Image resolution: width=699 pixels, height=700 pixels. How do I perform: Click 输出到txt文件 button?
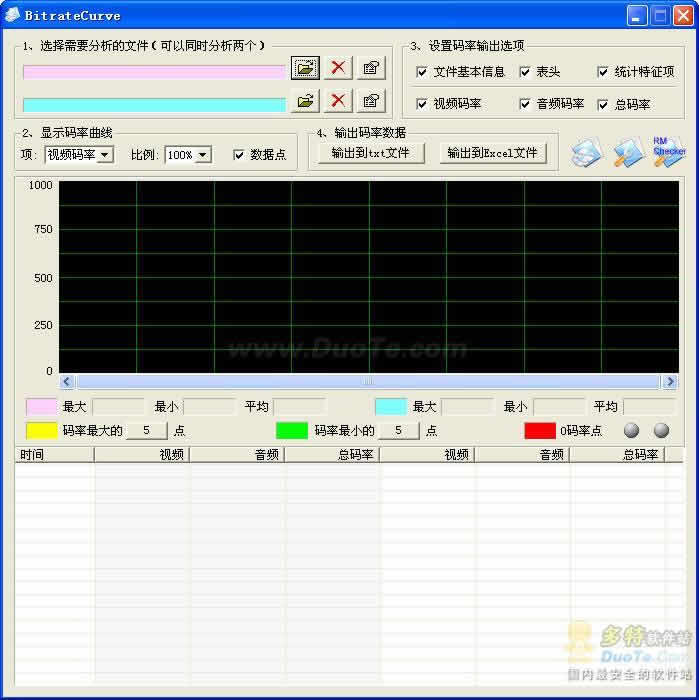click(370, 153)
